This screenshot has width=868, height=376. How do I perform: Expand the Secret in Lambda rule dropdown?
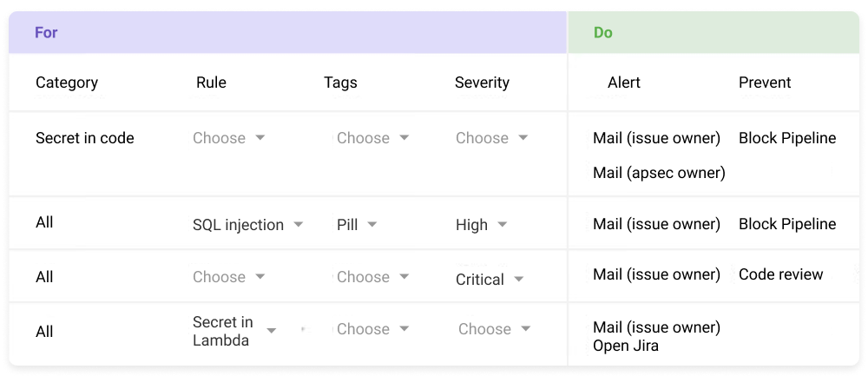pos(234,331)
